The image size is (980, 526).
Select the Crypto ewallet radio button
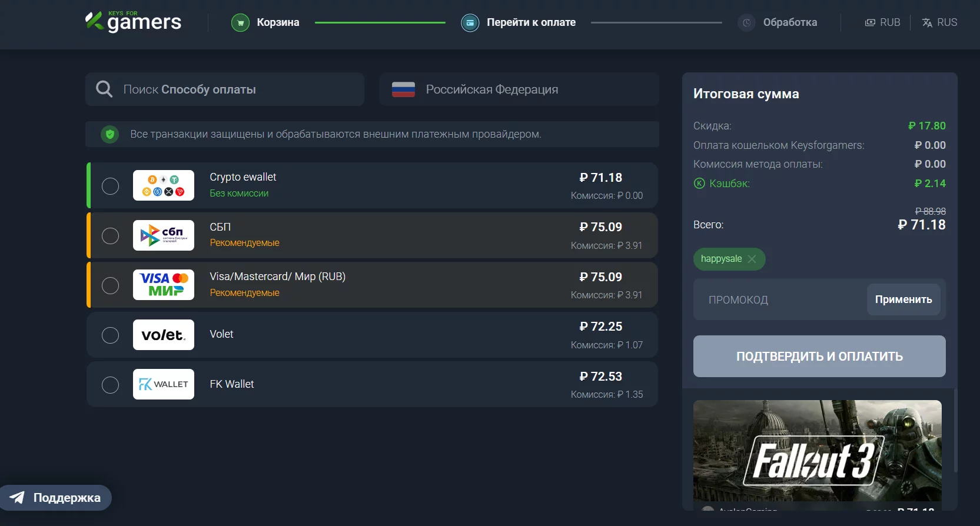(110, 186)
